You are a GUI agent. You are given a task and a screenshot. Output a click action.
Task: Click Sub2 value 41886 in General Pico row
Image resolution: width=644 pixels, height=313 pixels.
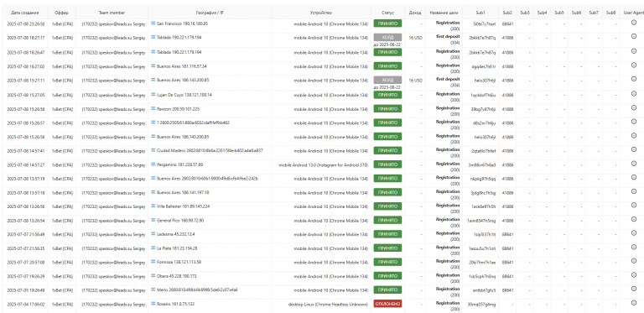click(507, 221)
